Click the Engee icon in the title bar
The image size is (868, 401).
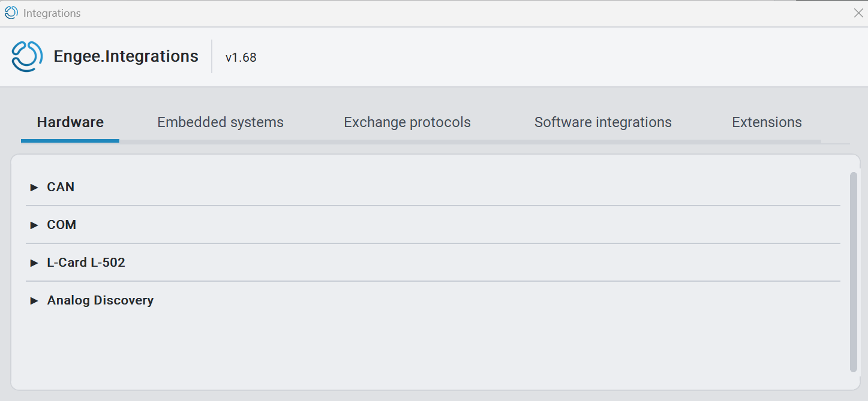(x=11, y=13)
